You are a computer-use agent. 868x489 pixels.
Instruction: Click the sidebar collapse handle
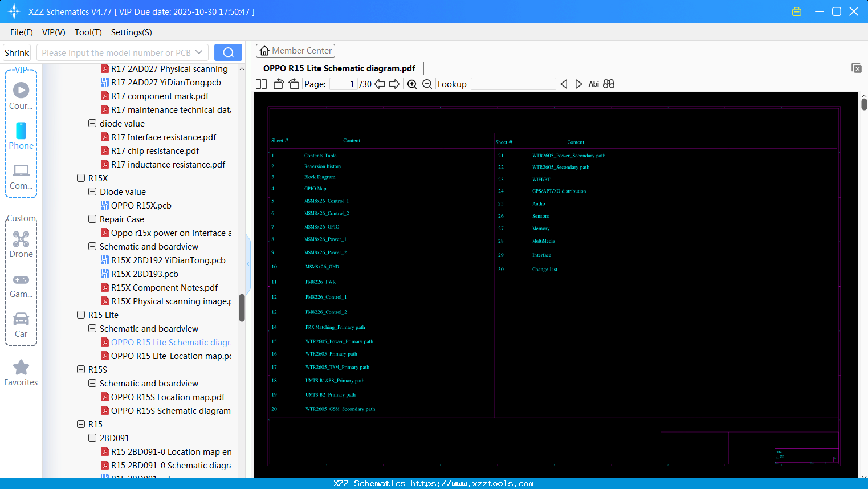coord(248,263)
